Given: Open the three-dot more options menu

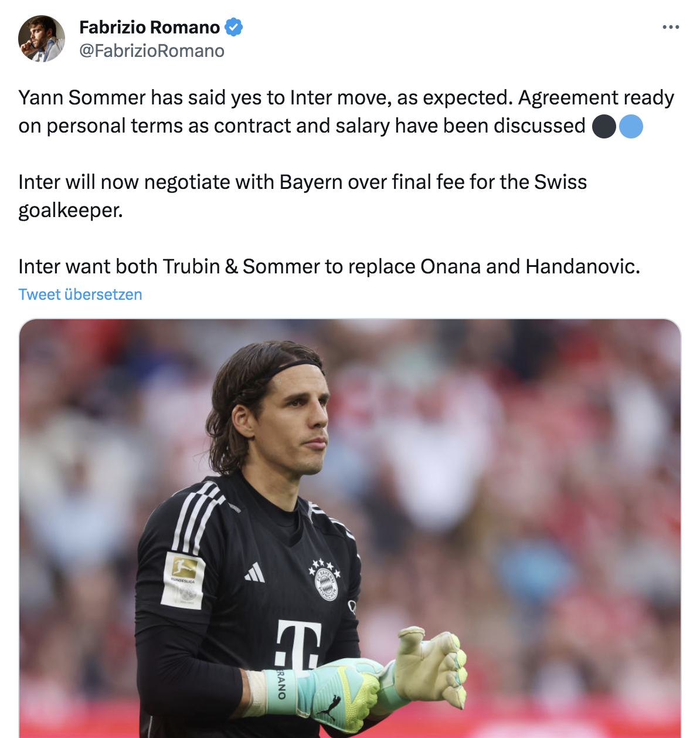Looking at the screenshot, I should [671, 27].
